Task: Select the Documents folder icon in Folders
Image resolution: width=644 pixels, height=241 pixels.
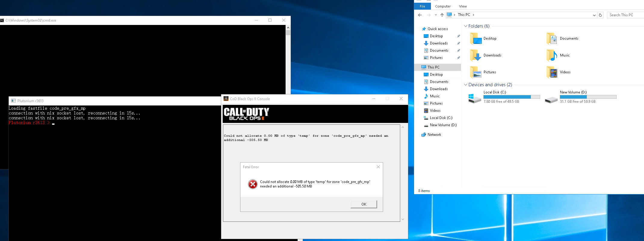Action: tap(552, 39)
